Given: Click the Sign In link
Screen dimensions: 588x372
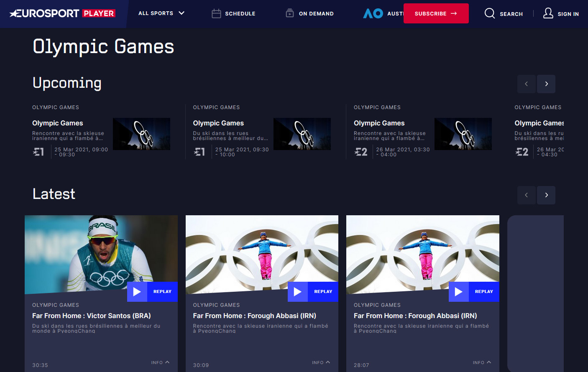Looking at the screenshot, I should pos(568,14).
